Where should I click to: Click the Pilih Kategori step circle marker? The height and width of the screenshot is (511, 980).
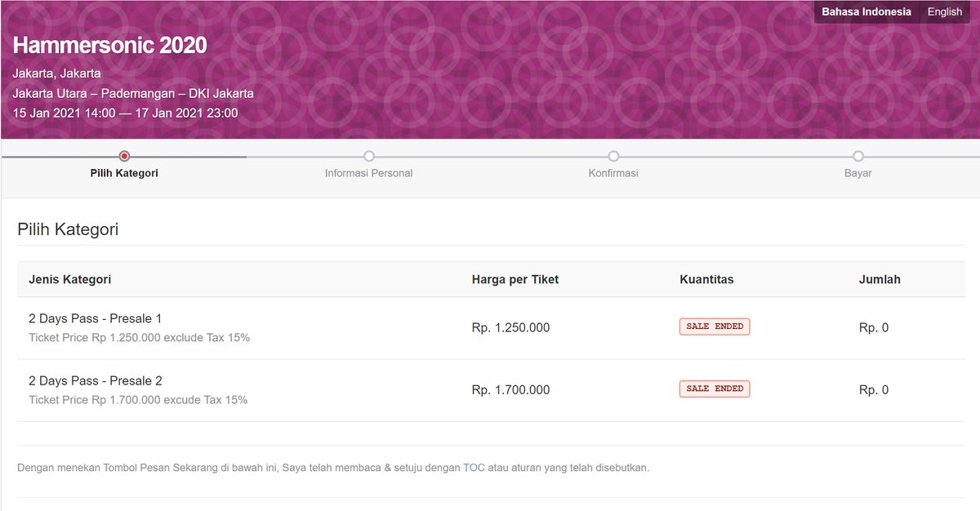click(x=124, y=156)
